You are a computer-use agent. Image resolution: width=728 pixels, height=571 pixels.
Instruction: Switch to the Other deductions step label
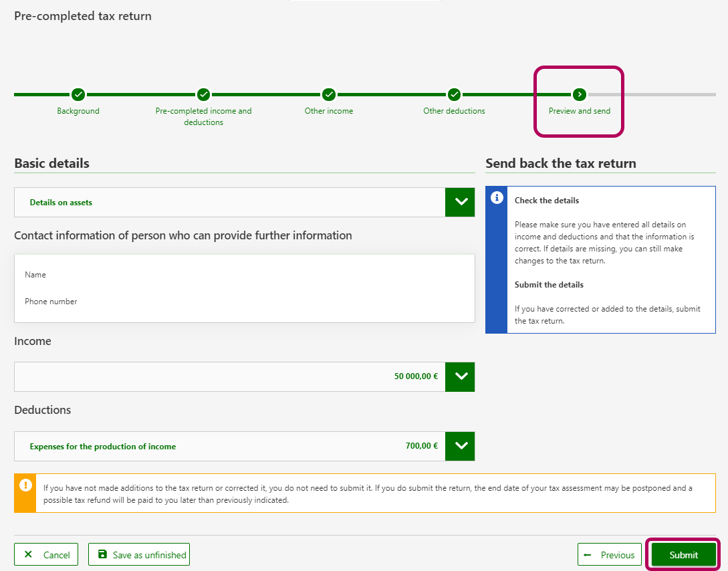pos(454,111)
